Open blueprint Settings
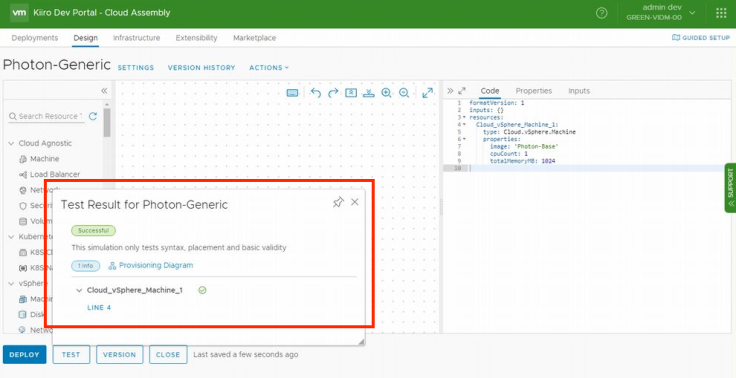Image resolution: width=736 pixels, height=378 pixels. click(x=136, y=68)
